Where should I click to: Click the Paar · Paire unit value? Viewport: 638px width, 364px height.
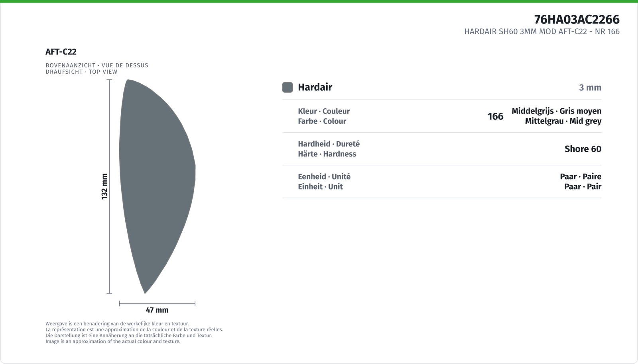point(581,176)
